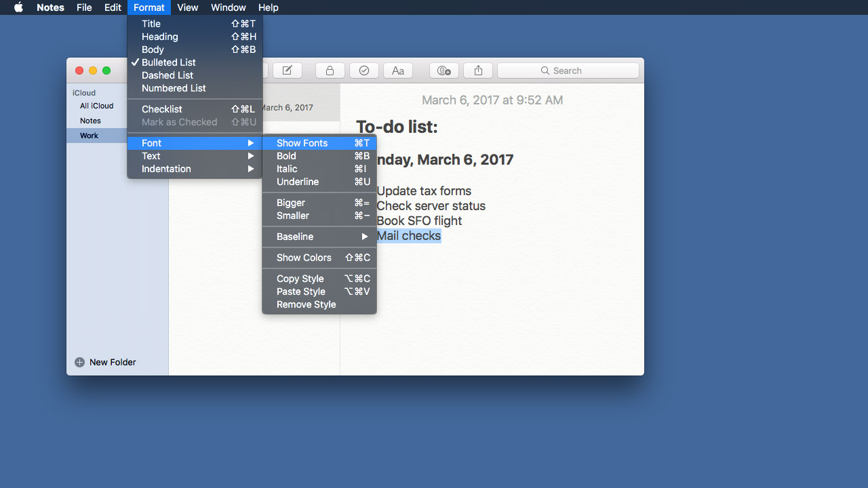Image resolution: width=868 pixels, height=488 pixels.
Task: Click the checklist circle toolbar icon
Action: [x=364, y=70]
